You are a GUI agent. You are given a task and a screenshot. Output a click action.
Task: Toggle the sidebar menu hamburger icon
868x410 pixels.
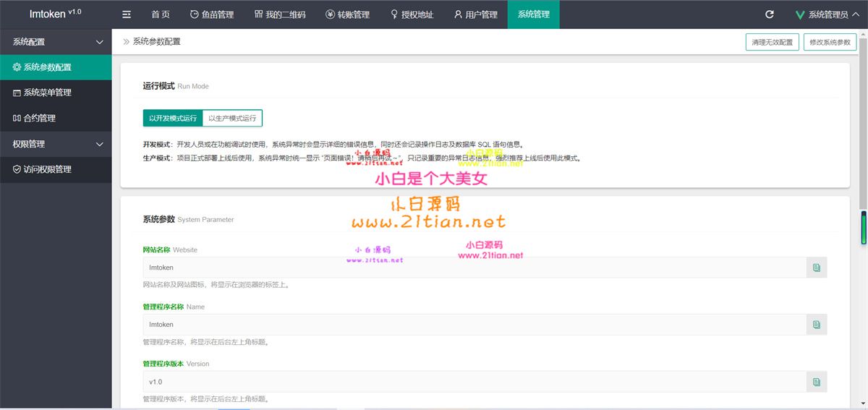point(127,14)
